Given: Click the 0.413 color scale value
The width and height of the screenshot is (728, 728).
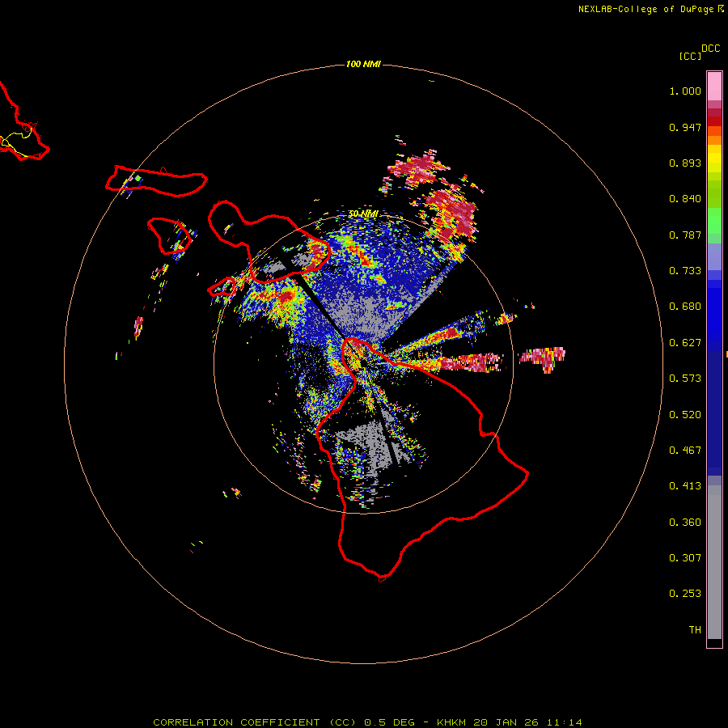Looking at the screenshot, I should tap(685, 486).
